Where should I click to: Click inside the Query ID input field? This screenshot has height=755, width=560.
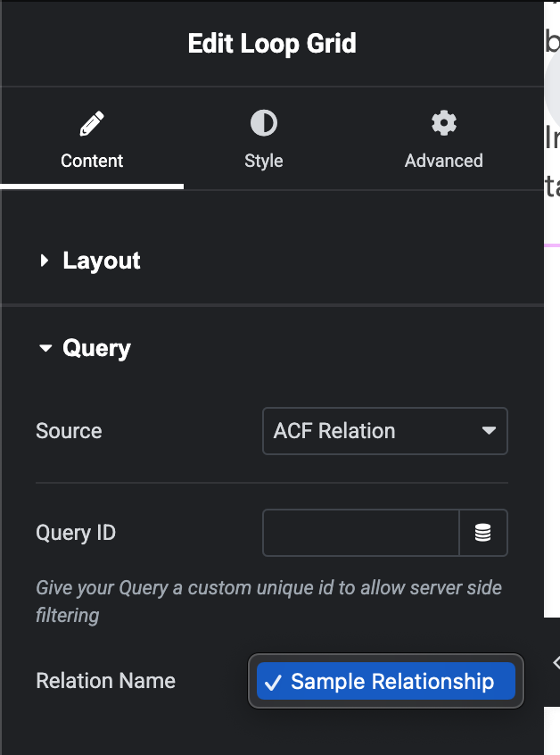point(360,532)
